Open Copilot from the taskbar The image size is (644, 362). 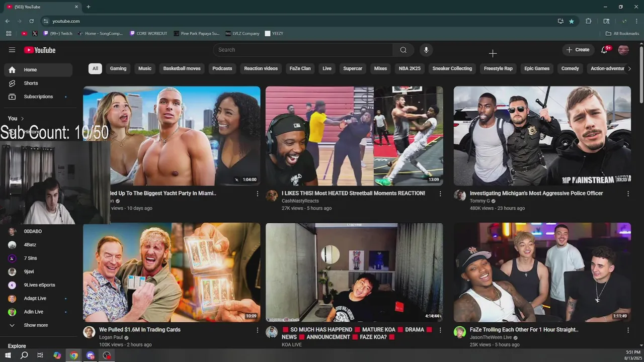pos(57,355)
